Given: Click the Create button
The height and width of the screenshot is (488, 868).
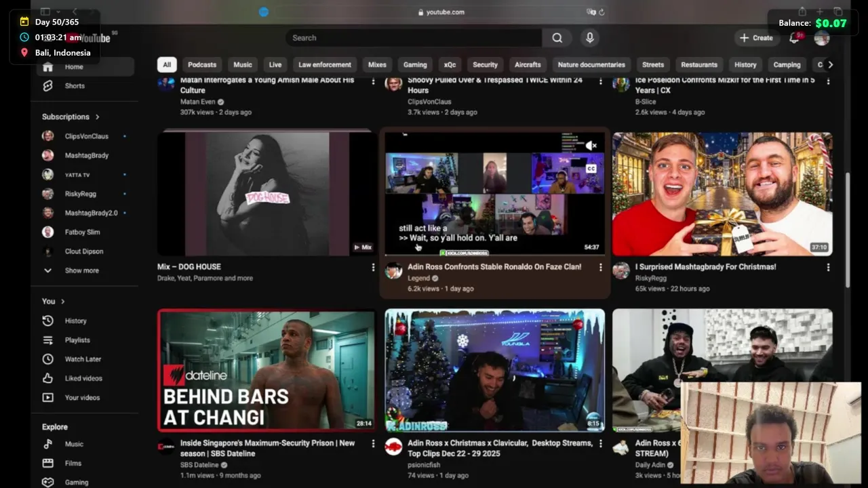Looking at the screenshot, I should coord(756,38).
